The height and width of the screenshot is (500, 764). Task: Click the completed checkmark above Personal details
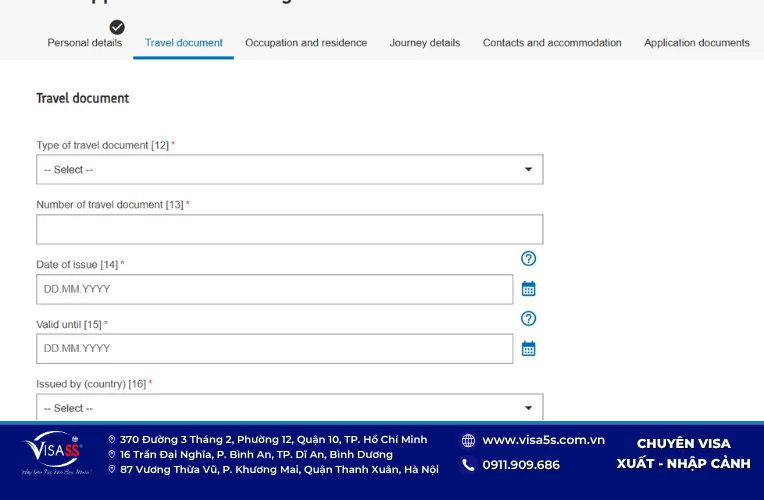pos(117,27)
